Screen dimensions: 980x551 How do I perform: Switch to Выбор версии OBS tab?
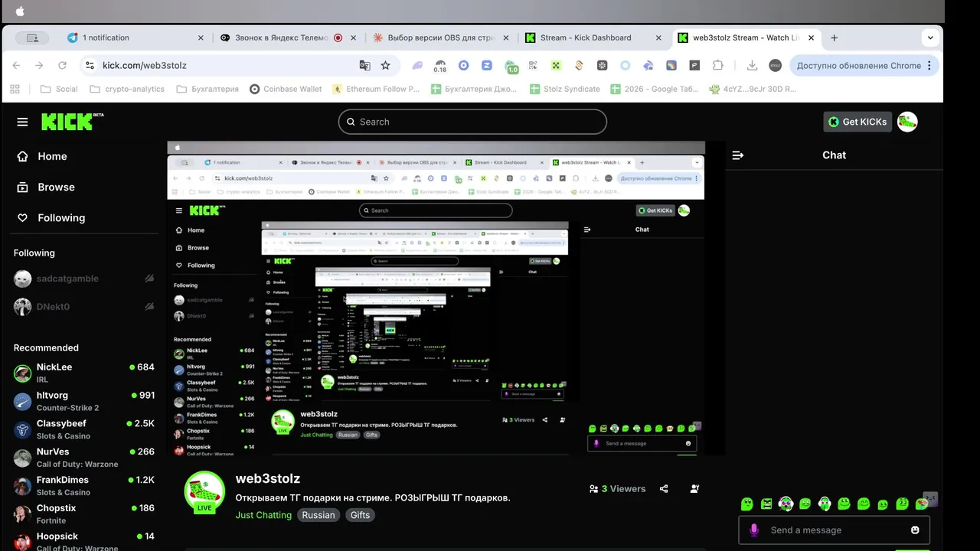[440, 37]
